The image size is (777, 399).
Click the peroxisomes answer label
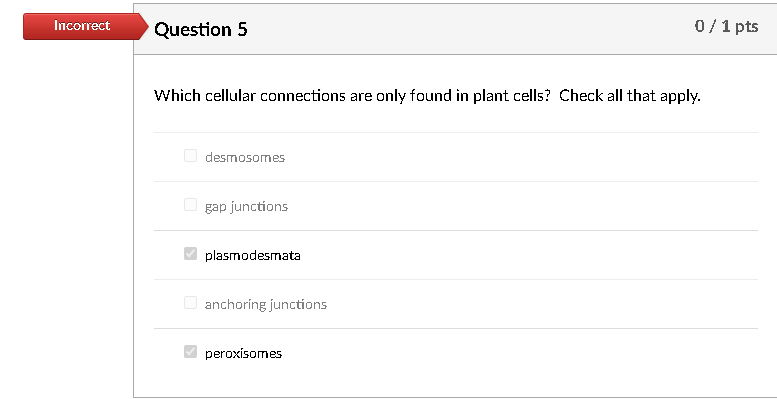pos(243,353)
